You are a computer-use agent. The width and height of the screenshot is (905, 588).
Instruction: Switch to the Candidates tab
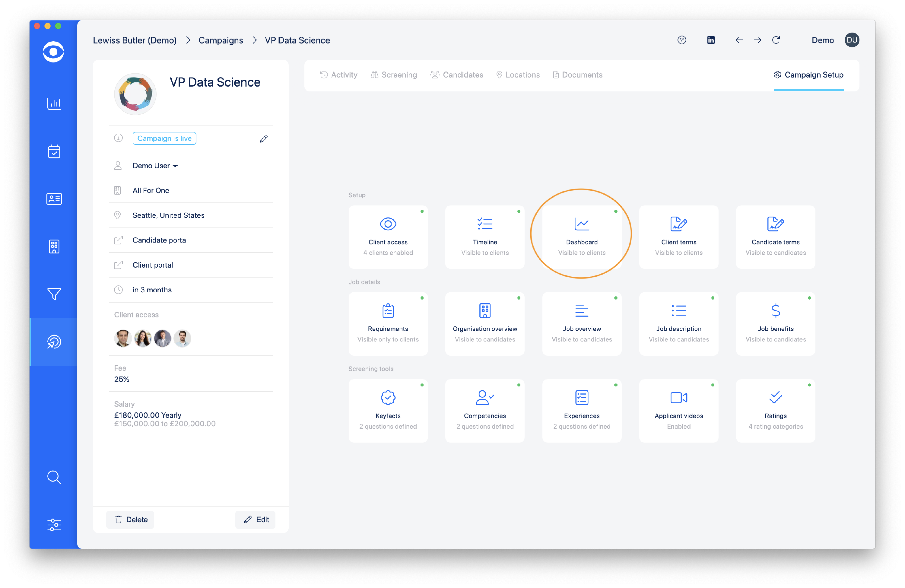click(457, 75)
